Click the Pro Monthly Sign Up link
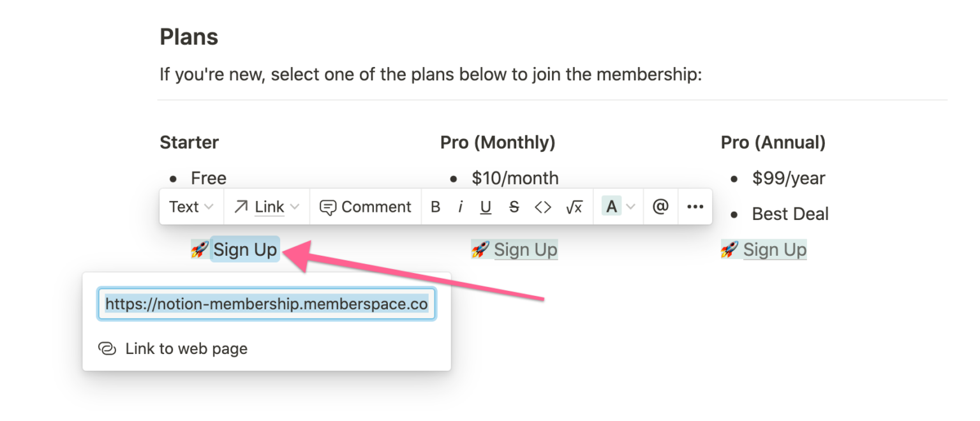Viewport: 980px width, 421px height. tap(525, 249)
